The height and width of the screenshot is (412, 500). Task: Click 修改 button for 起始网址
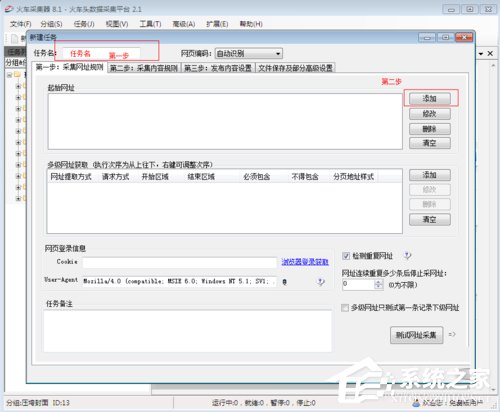[430, 114]
